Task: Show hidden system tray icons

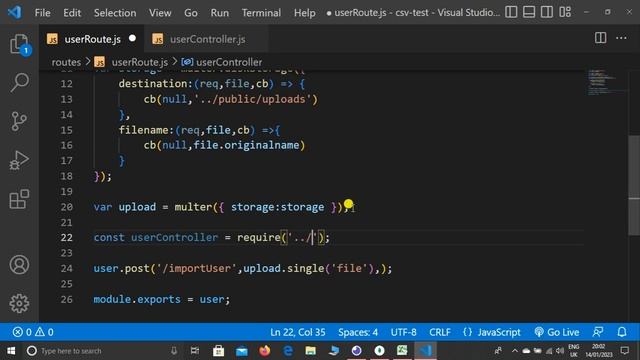Action: pyautogui.click(x=515, y=351)
